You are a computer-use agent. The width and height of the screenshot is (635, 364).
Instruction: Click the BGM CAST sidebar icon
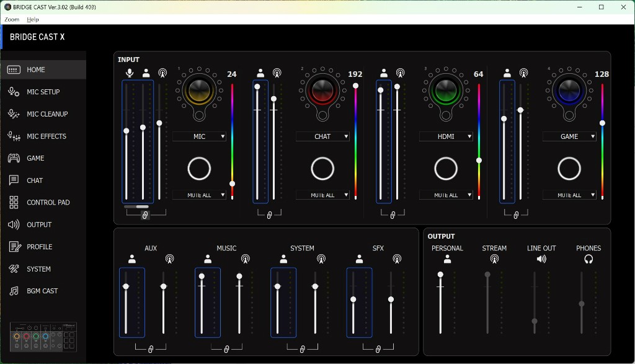point(14,291)
